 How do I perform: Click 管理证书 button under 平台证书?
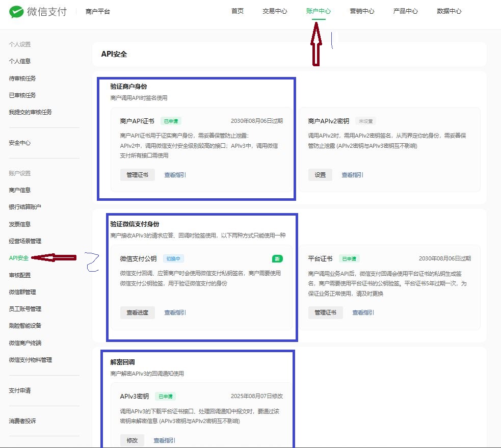pyautogui.click(x=325, y=312)
